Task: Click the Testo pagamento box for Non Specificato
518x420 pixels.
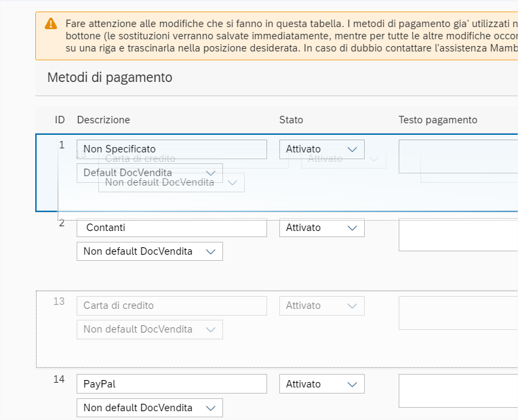Action: 458,156
